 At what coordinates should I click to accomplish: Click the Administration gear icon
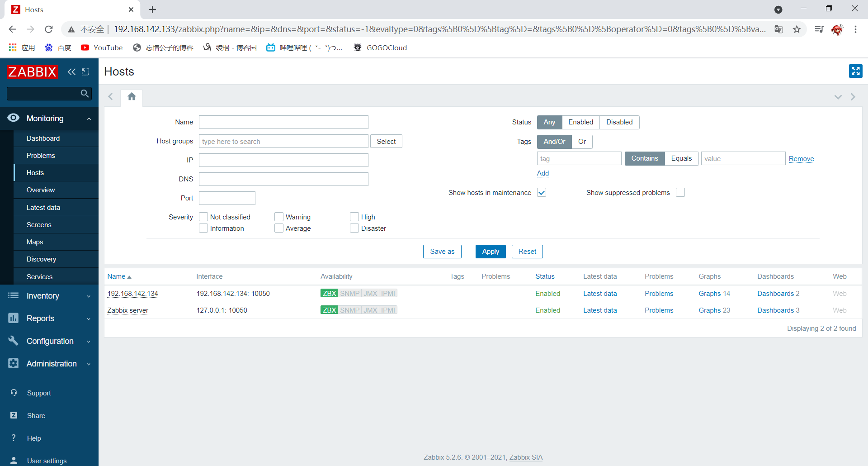click(14, 363)
